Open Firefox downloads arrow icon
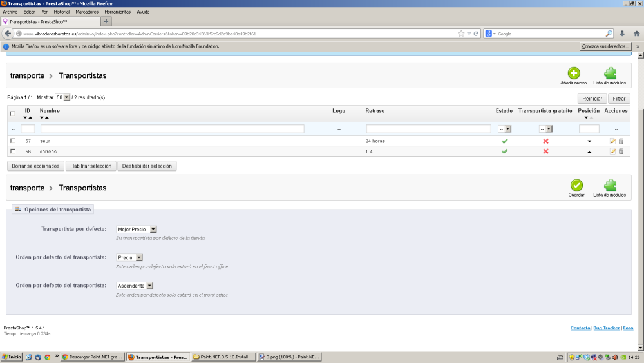644x363 pixels. tap(622, 34)
